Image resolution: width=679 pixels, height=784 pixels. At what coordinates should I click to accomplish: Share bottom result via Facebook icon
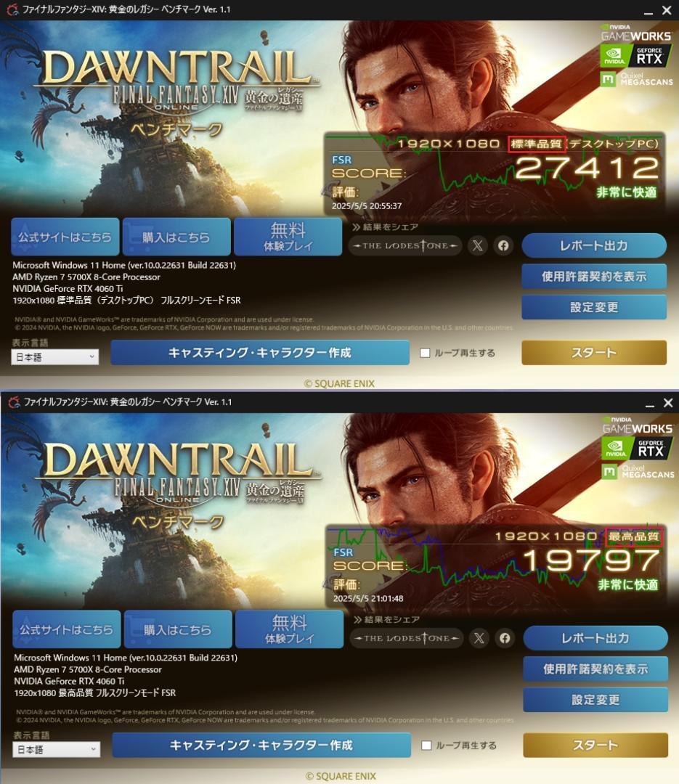pyautogui.click(x=505, y=638)
